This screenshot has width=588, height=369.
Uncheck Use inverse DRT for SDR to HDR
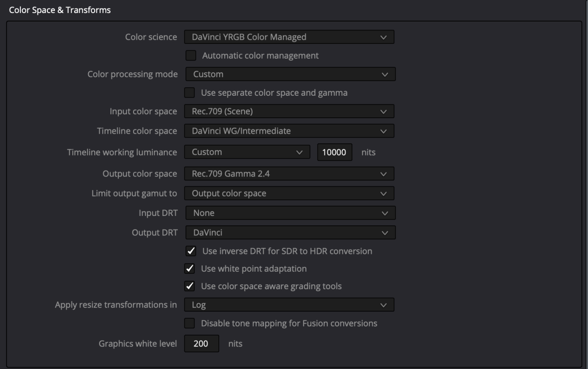pyautogui.click(x=190, y=251)
